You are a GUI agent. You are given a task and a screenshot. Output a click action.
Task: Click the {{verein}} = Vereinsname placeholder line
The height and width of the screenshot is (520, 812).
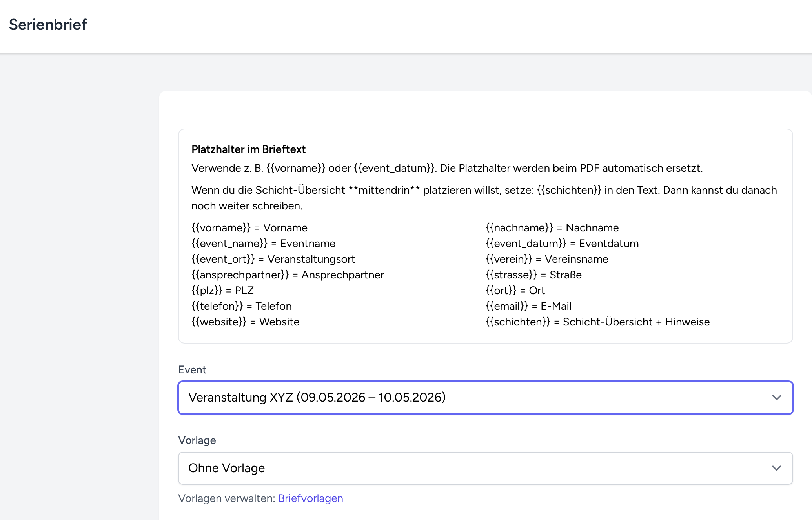547,259
